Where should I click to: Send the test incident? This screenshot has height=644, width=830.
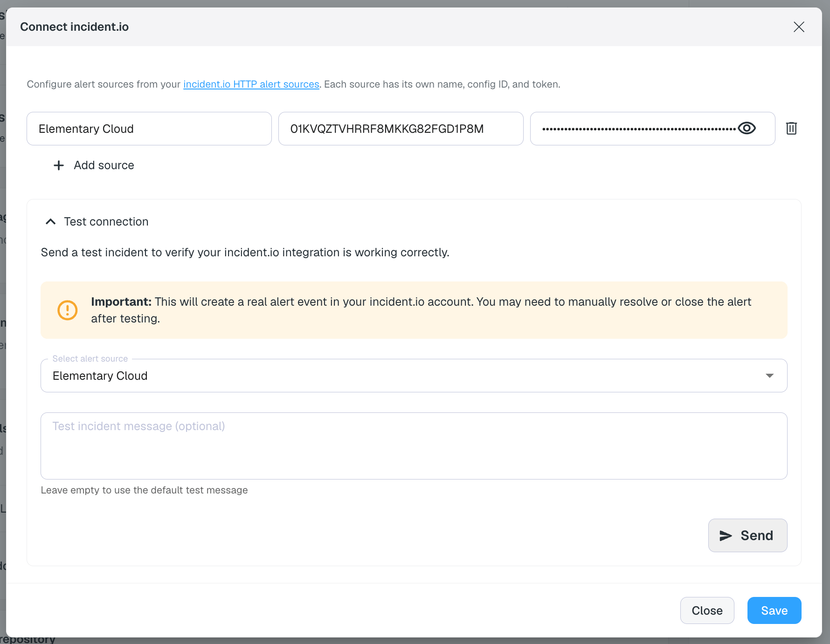point(747,535)
